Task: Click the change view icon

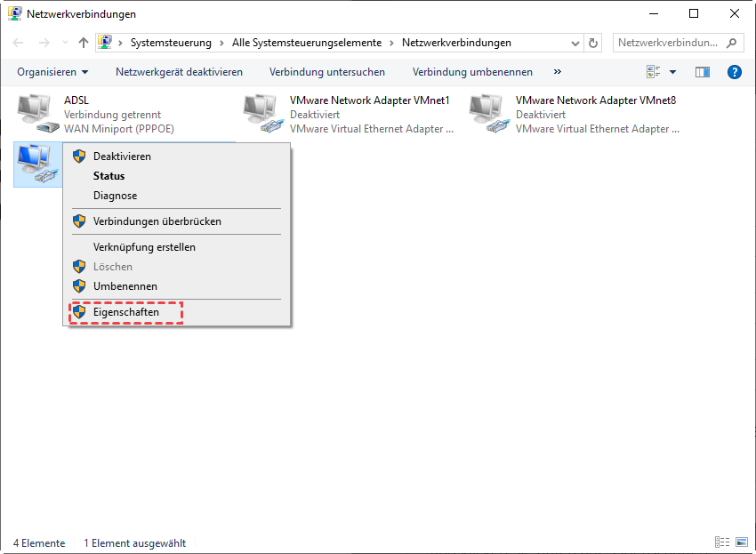Action: 654,72
